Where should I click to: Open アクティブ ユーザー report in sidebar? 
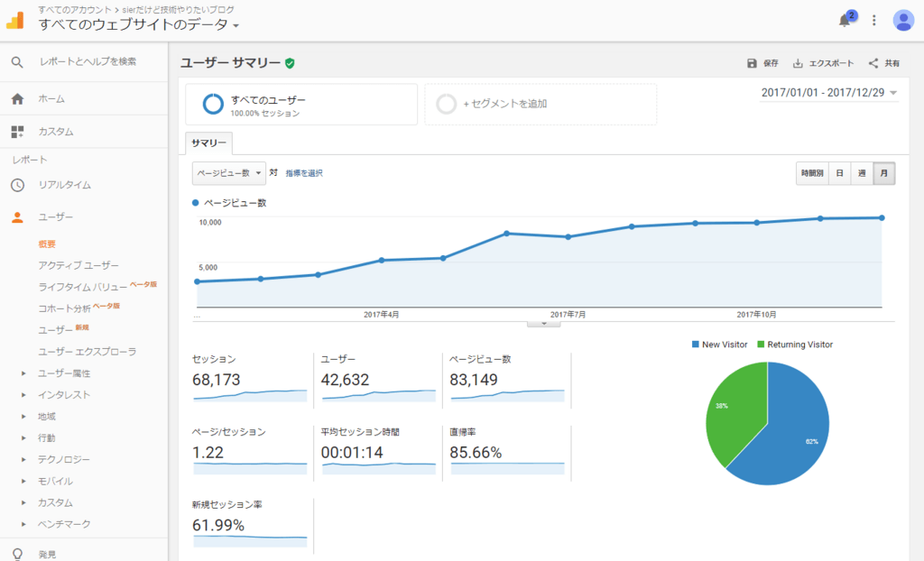point(79,265)
